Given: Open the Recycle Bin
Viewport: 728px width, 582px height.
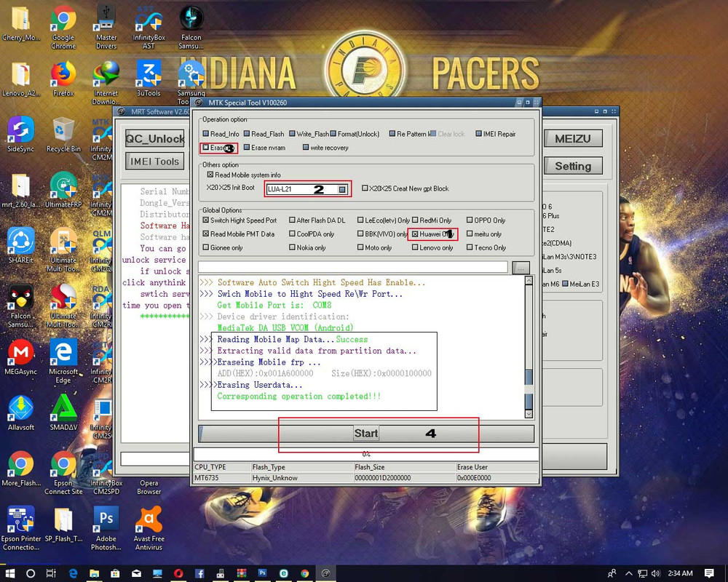Looking at the screenshot, I should 63,135.
